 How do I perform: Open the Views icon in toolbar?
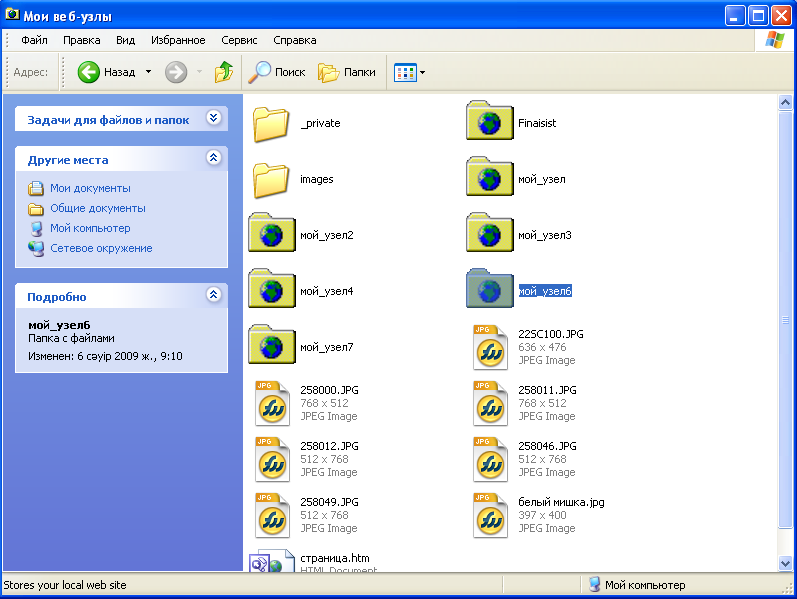tap(405, 73)
